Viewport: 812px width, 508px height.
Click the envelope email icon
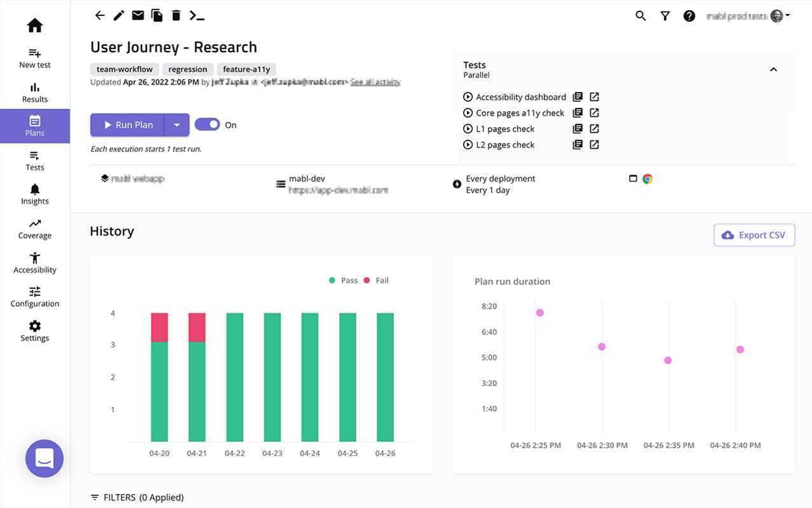point(138,16)
